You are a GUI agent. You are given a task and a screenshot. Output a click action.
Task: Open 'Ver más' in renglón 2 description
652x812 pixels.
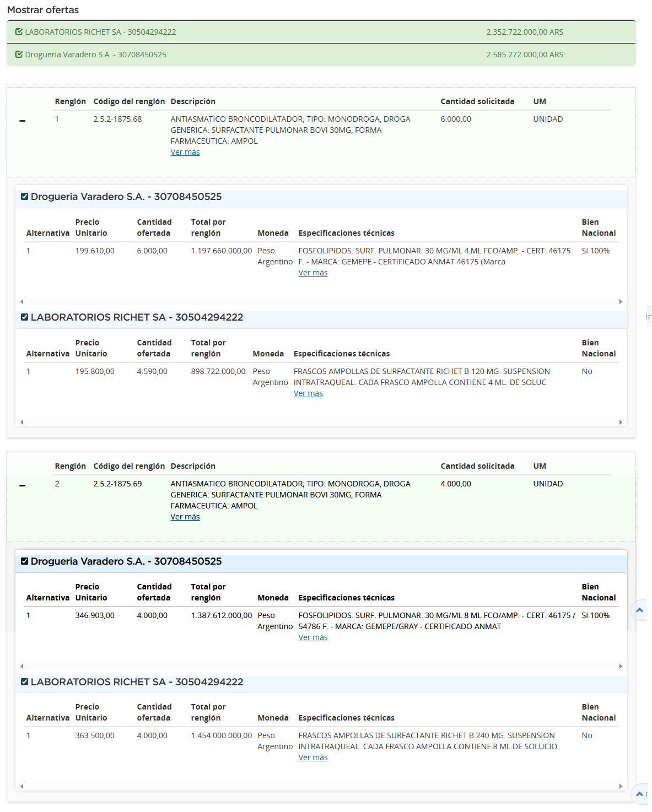click(x=185, y=517)
